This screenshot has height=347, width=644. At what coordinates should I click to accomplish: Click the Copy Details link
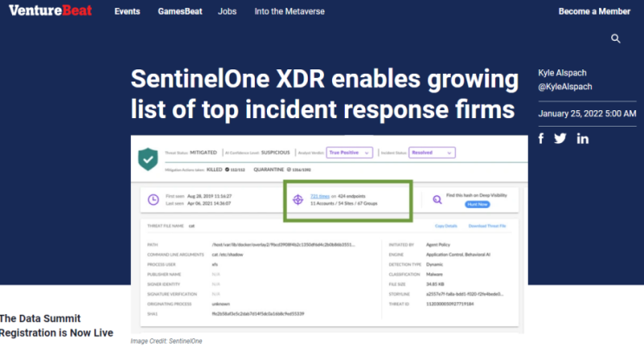point(446,226)
